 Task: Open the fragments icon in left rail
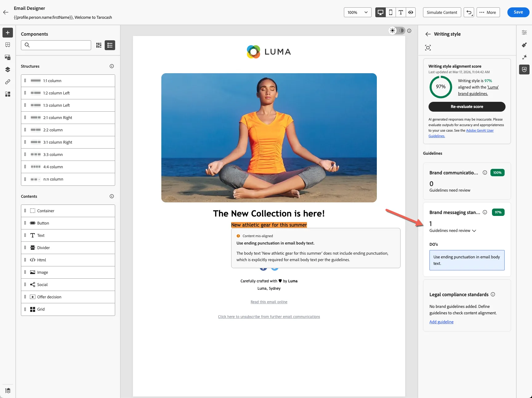click(8, 94)
